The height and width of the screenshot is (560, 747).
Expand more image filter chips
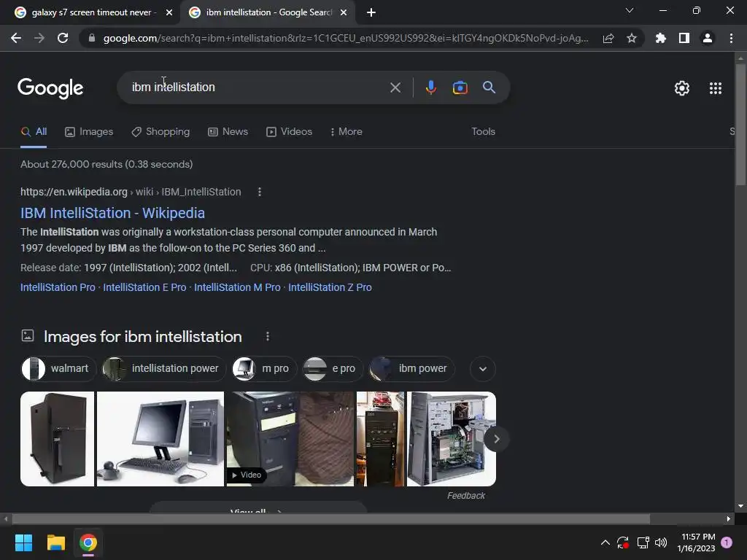(483, 368)
